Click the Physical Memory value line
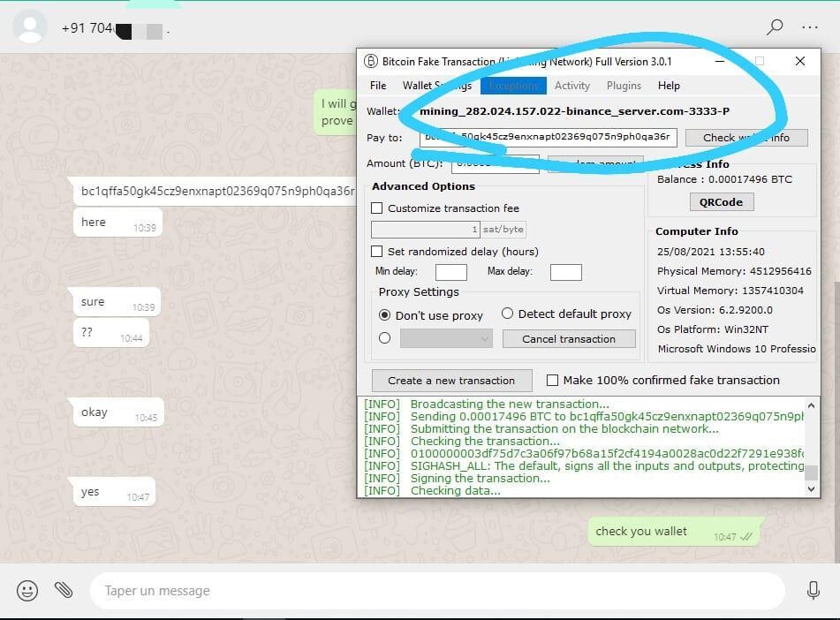This screenshot has width=840, height=620. click(734, 271)
